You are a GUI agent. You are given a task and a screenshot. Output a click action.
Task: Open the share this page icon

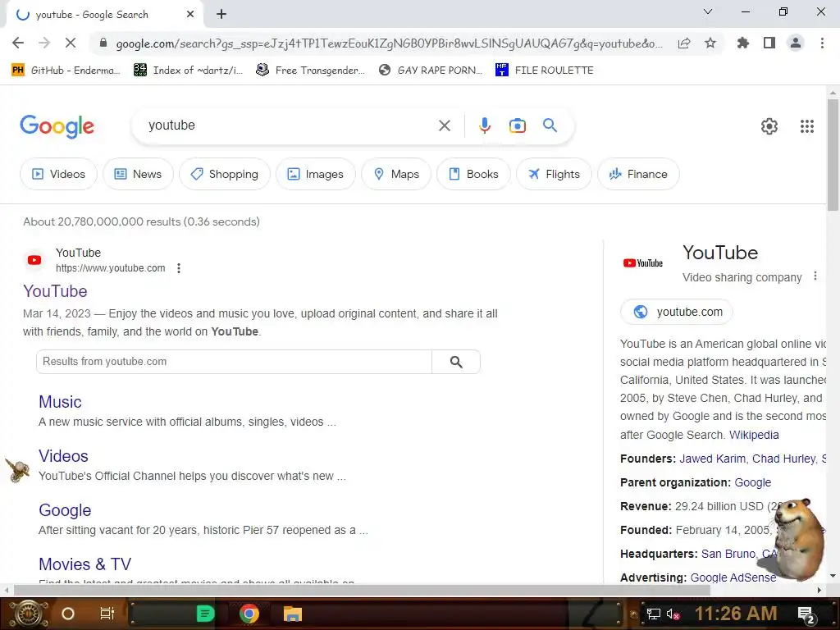click(684, 43)
